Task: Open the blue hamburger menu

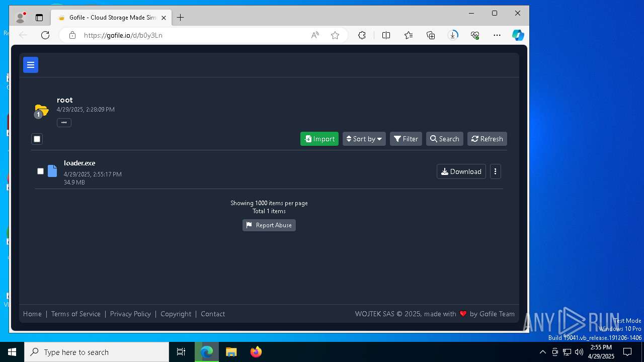Action: [31, 65]
